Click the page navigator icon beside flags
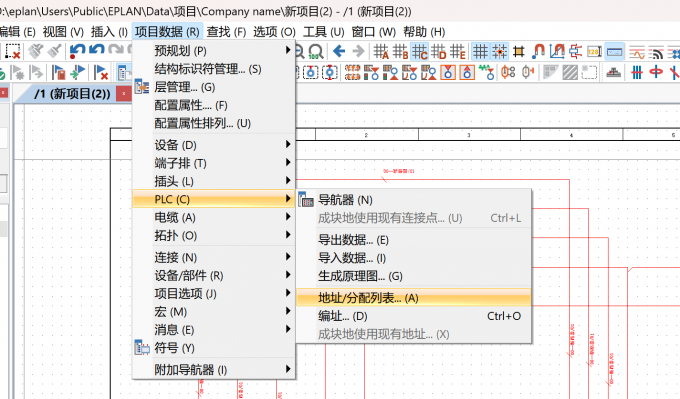Image resolution: width=680 pixels, height=399 pixels. tap(124, 72)
